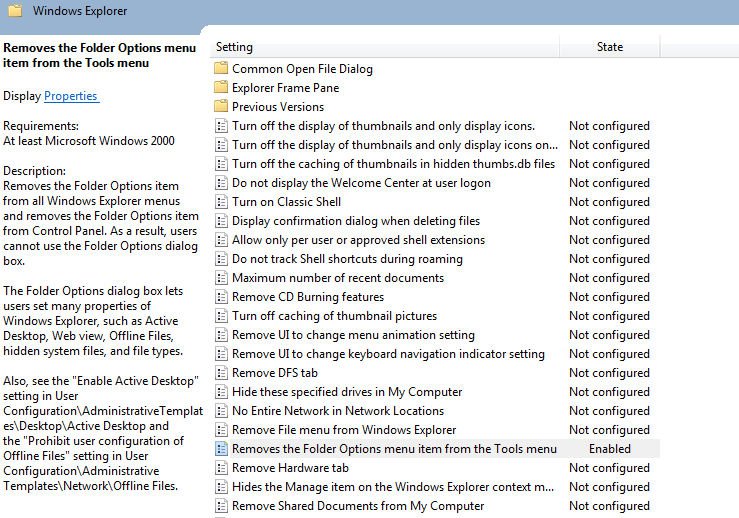
Task: Select 'Maximum number of recent documents' setting
Action: (338, 278)
